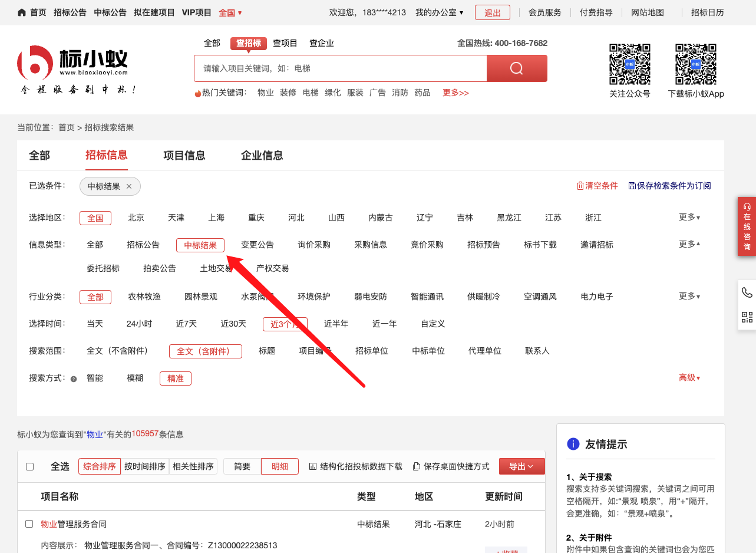This screenshot has width=756, height=553.
Task: Open the 我的办公室 dropdown menu
Action: tap(439, 12)
